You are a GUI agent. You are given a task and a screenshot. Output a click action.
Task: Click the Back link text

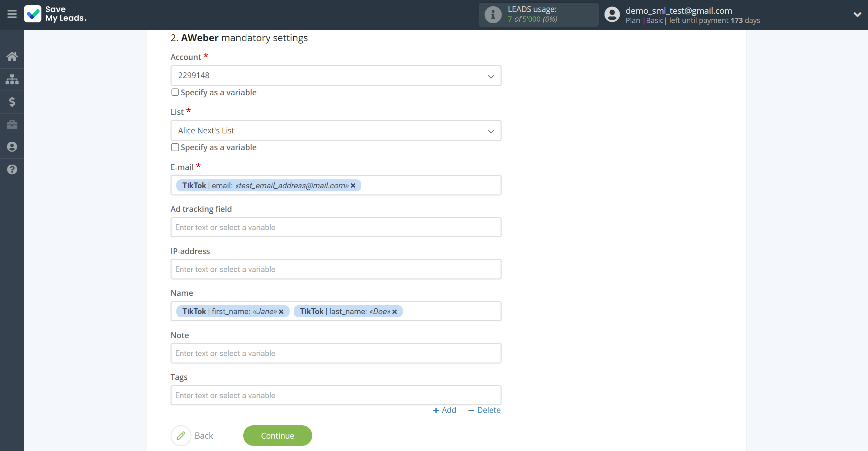(204, 436)
